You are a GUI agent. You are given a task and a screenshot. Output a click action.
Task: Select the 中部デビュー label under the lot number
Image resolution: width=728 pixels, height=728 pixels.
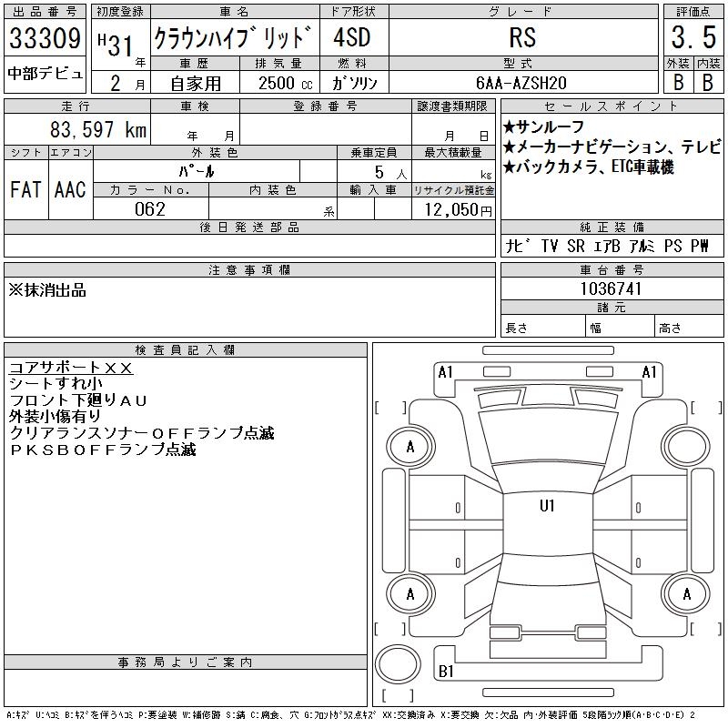coord(45,74)
